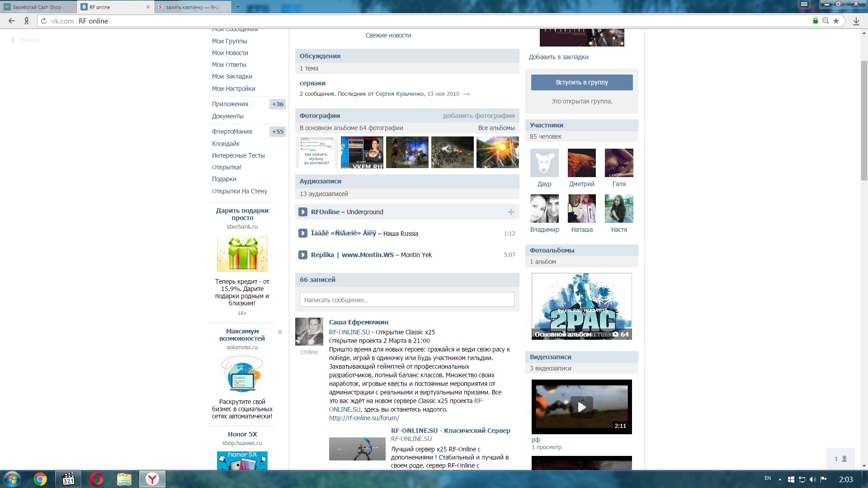The width and height of the screenshot is (868, 488).
Task: Open the VKFM.RU photo thumbnail
Action: pos(362,152)
